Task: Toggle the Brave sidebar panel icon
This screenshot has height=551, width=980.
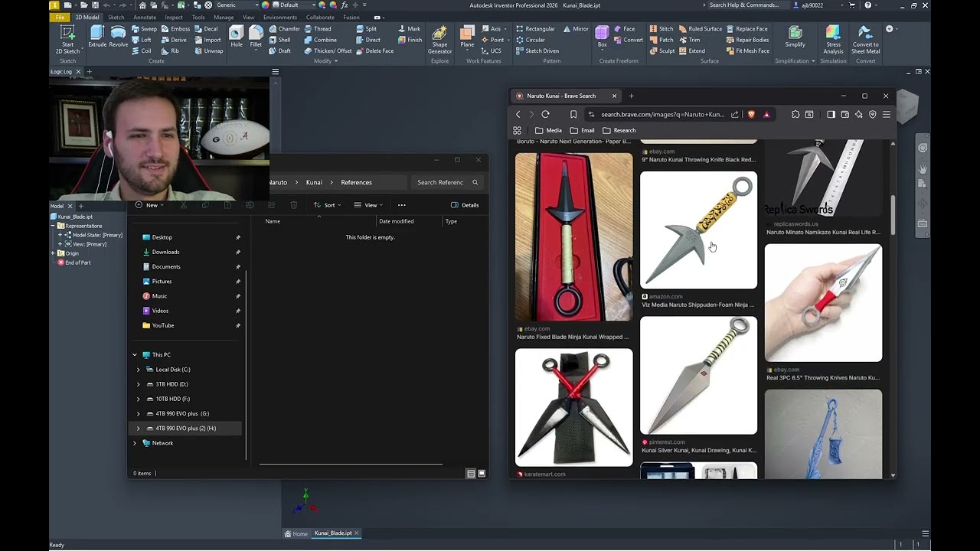Action: coord(831,115)
